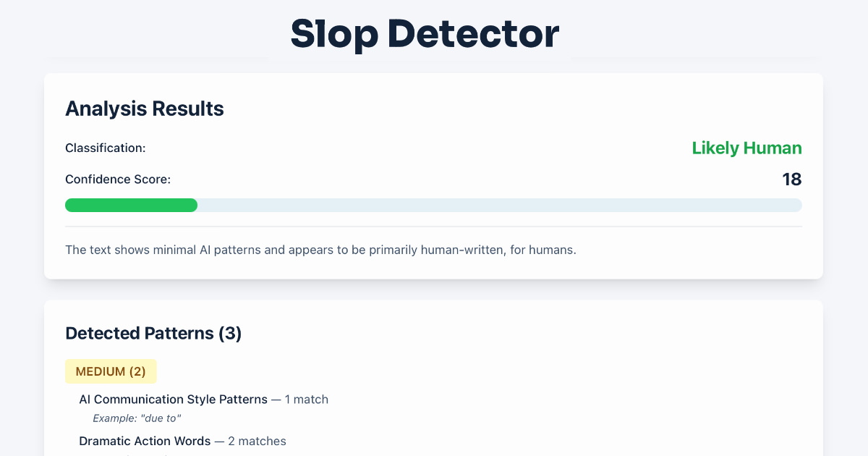This screenshot has height=456, width=868.
Task: Expand the AI Communication Style Patterns entry
Action: tap(174, 399)
